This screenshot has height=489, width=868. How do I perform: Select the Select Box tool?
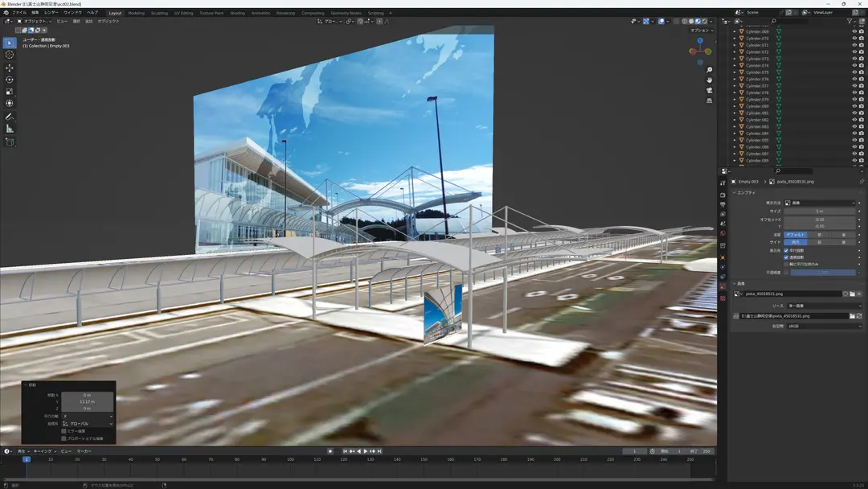[x=10, y=43]
